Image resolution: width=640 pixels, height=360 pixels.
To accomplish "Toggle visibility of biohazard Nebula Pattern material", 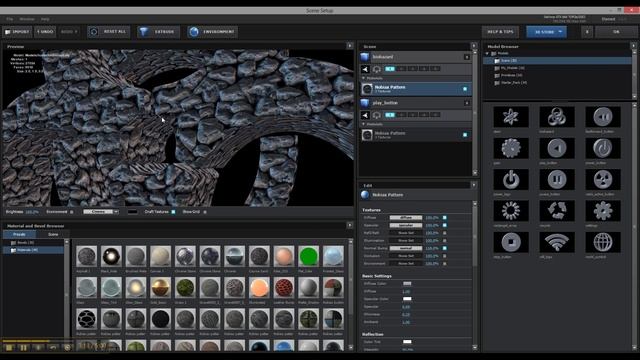I will [x=465, y=89].
